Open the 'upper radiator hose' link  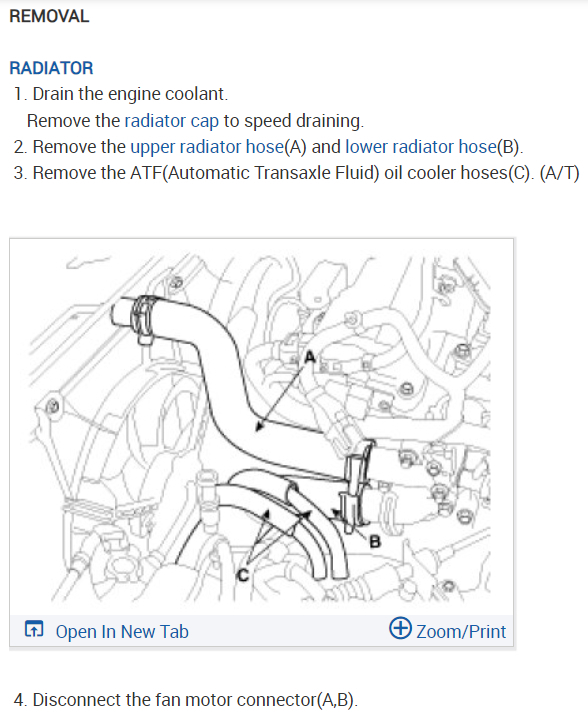tap(207, 147)
